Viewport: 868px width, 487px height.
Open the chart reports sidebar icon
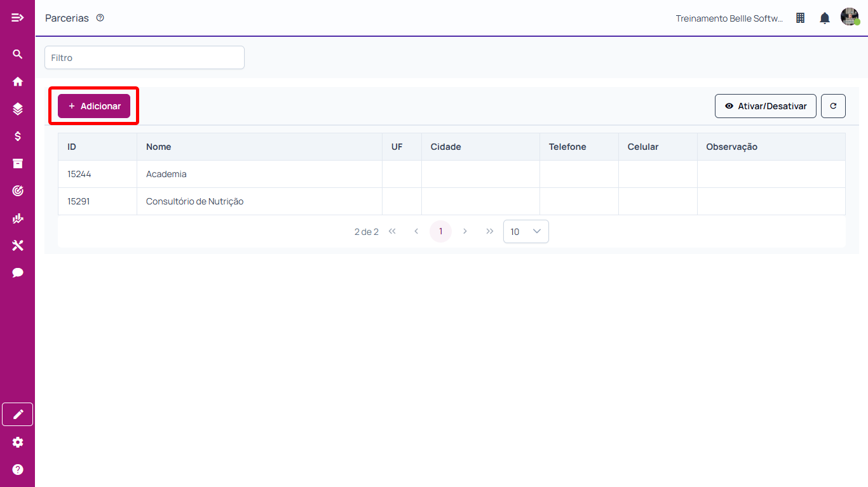(18, 218)
